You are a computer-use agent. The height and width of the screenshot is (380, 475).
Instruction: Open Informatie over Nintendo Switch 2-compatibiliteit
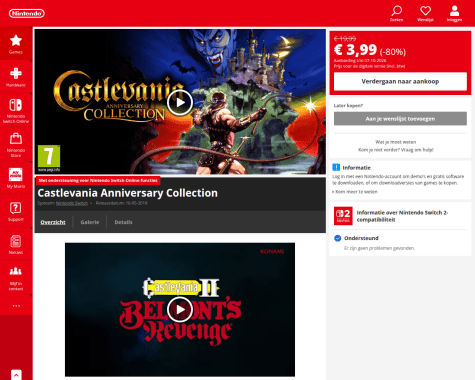pyautogui.click(x=402, y=216)
